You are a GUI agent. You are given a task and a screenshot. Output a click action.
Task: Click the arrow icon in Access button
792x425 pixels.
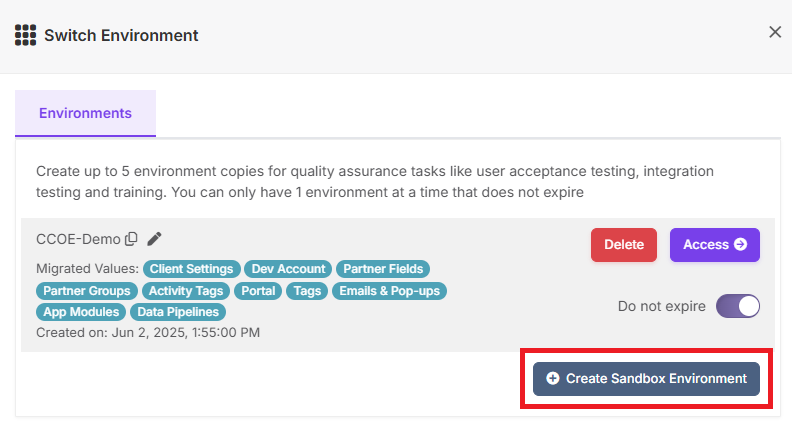pos(740,245)
